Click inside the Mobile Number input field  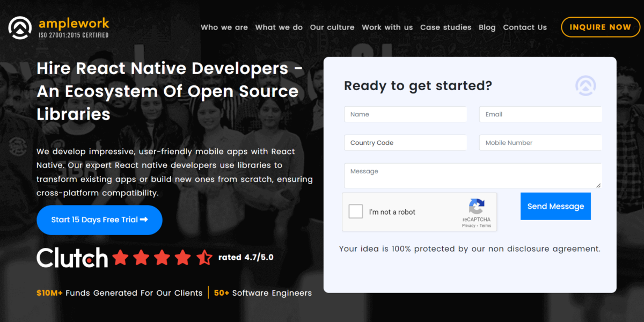pyautogui.click(x=540, y=142)
